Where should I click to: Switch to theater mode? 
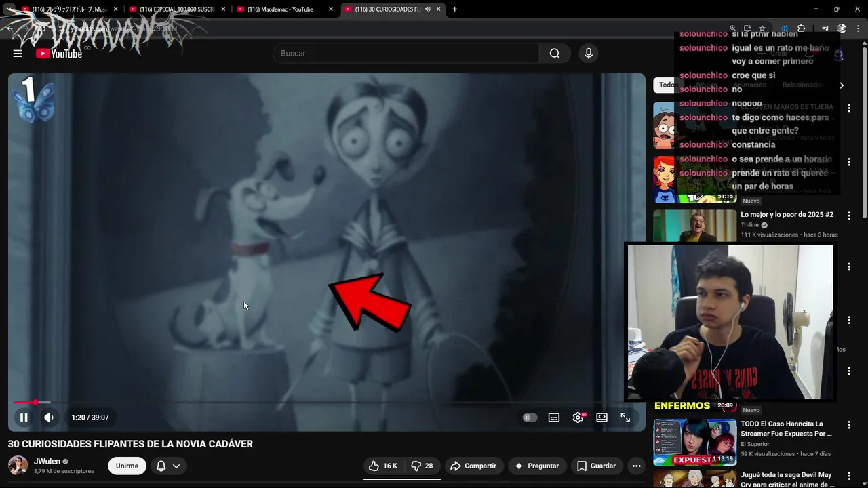coord(601,418)
